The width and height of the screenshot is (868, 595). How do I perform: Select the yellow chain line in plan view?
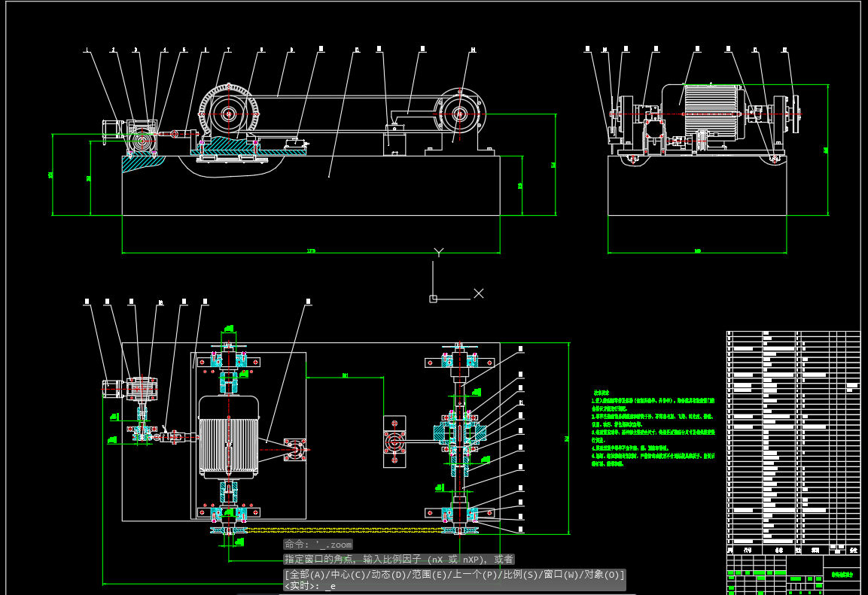[343, 530]
